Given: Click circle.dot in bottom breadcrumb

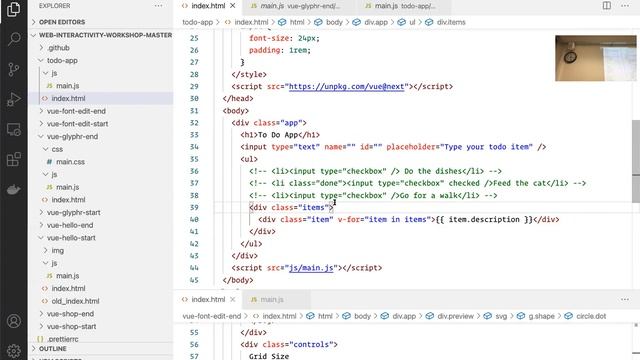Looking at the screenshot, I should click(591, 316).
